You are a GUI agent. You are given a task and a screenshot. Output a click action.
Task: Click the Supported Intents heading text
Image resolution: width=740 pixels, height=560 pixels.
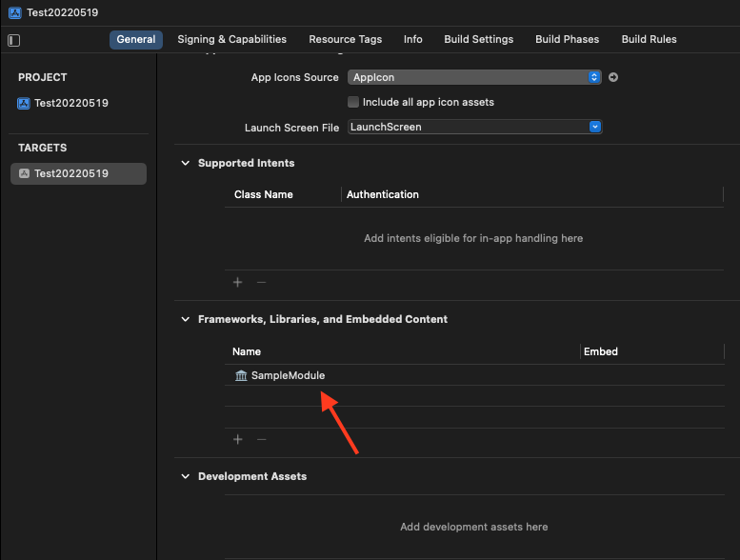pyautogui.click(x=246, y=163)
